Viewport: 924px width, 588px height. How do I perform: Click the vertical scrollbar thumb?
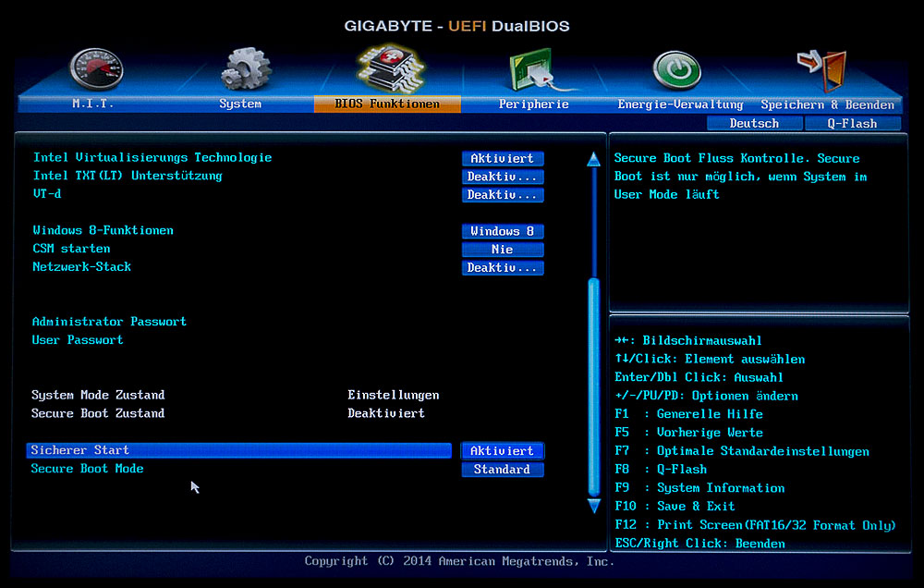(593, 387)
